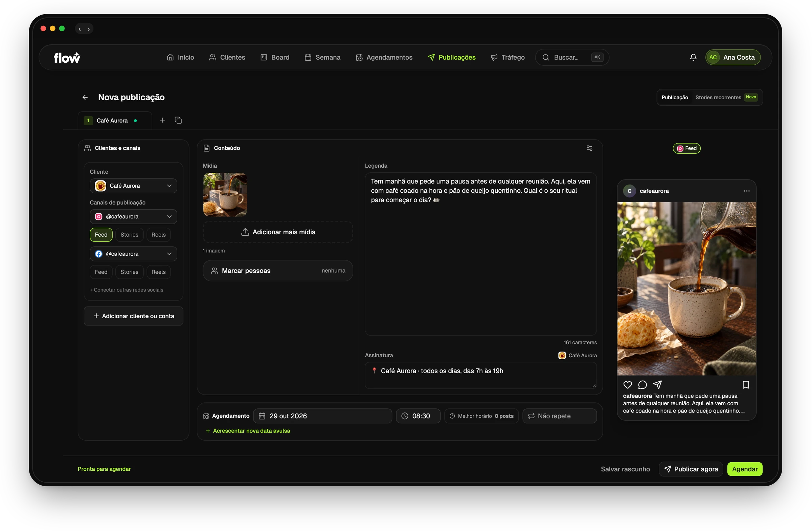Open Agendamentos in the top navigation
This screenshot has height=531, width=812.
pyautogui.click(x=384, y=57)
